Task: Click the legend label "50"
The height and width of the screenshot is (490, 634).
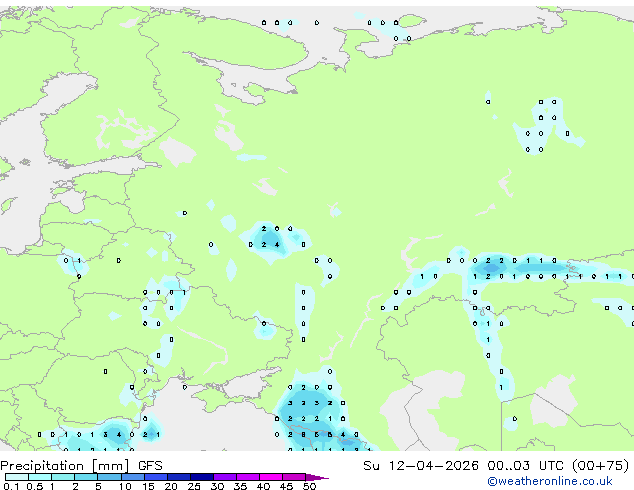Action: coord(309,486)
